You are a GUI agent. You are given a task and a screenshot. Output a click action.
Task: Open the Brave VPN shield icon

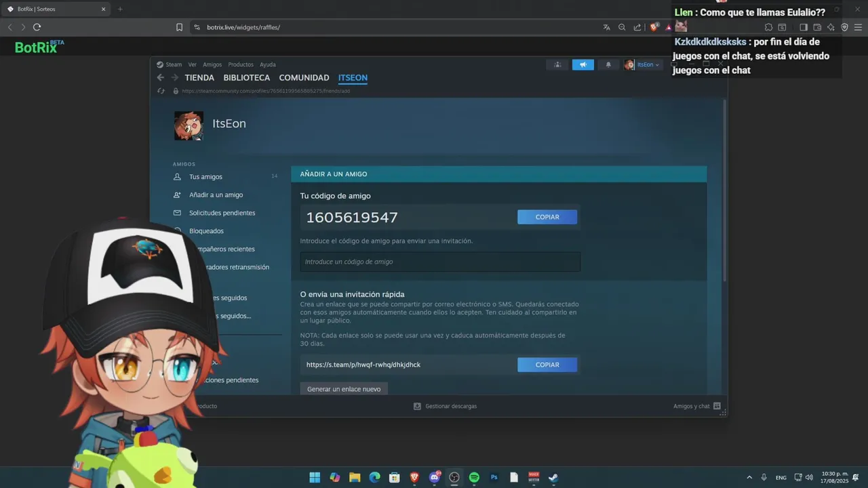[844, 27]
